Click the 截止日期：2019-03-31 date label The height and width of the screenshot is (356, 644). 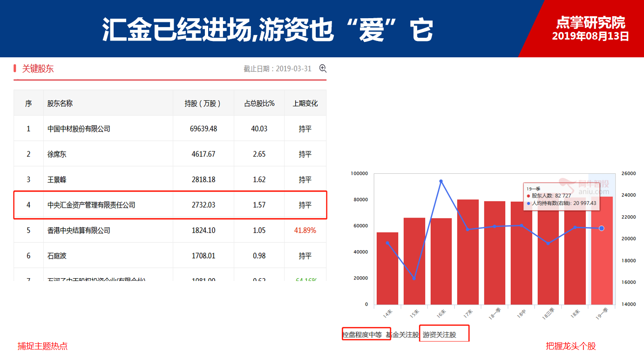coord(278,69)
